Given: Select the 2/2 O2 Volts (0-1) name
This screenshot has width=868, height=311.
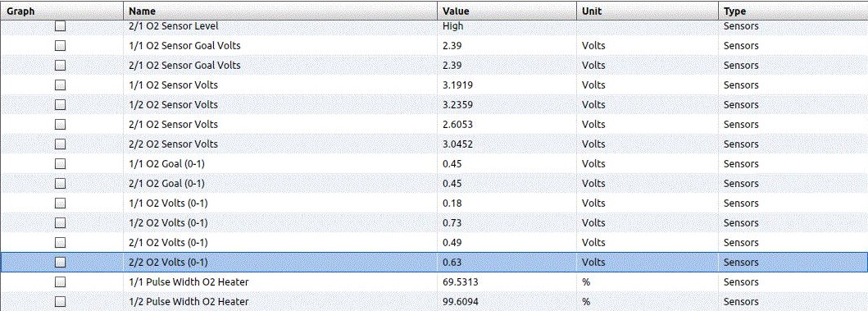Looking at the screenshot, I should 168,263.
